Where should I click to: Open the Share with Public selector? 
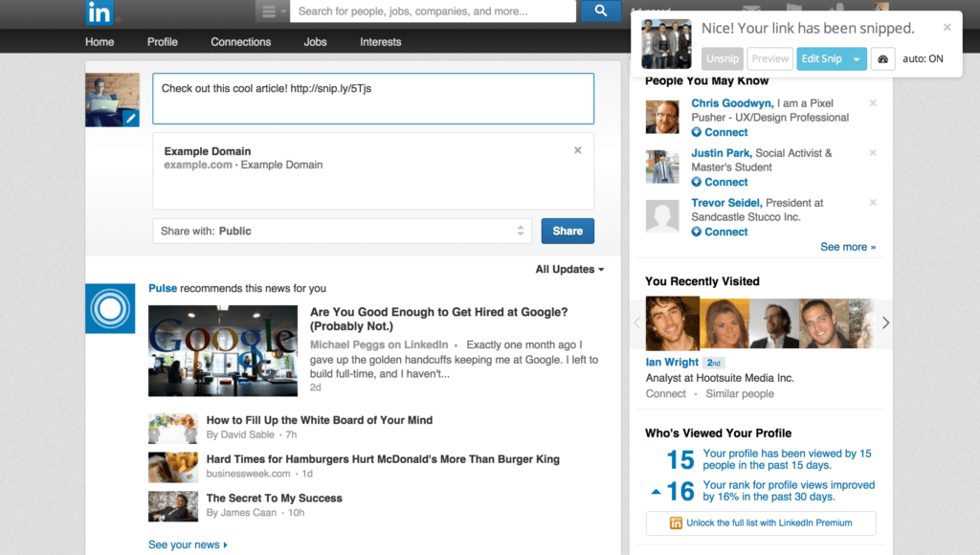tap(344, 231)
